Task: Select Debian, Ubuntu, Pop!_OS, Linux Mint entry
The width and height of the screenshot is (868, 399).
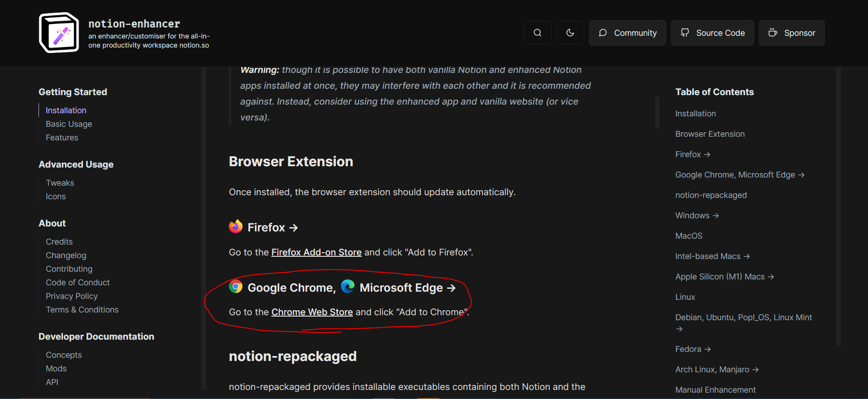Action: point(744,323)
